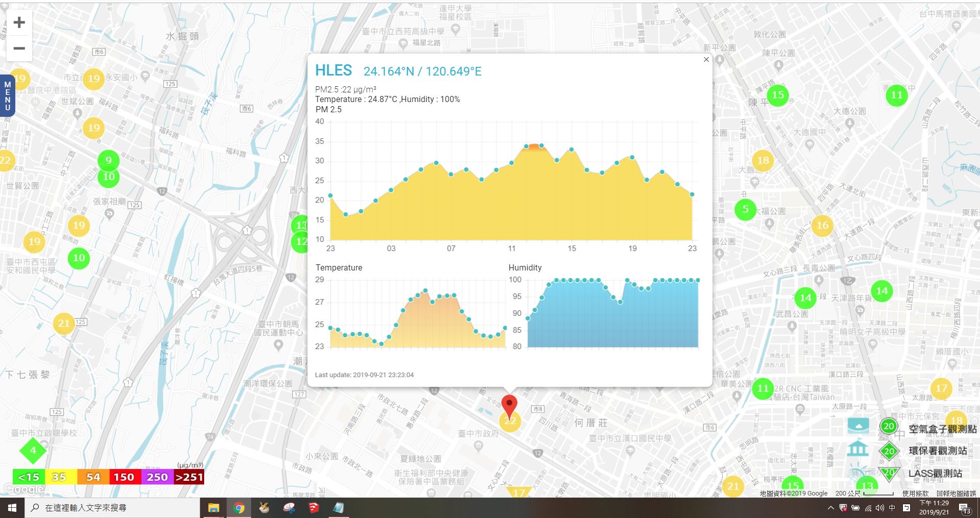The image size is (980, 518).
Task: Open the red SketchUp taskbar app
Action: pyautogui.click(x=313, y=508)
